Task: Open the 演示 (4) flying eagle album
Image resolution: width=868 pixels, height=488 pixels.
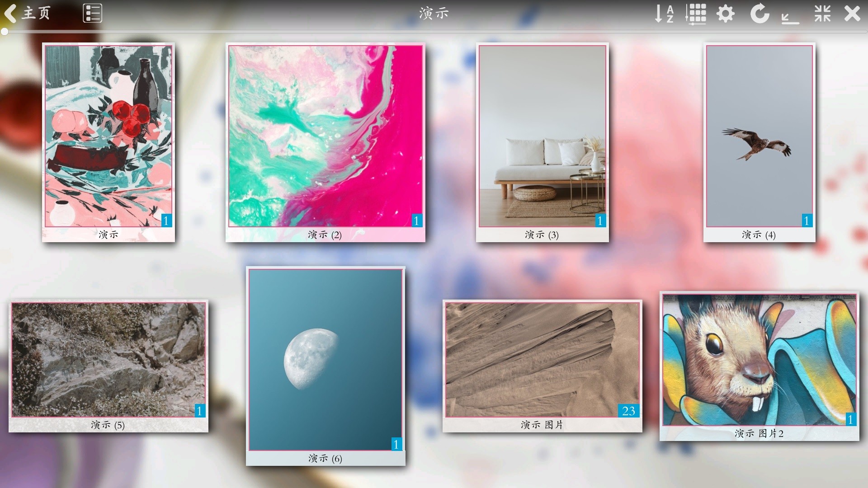Action: click(x=759, y=136)
